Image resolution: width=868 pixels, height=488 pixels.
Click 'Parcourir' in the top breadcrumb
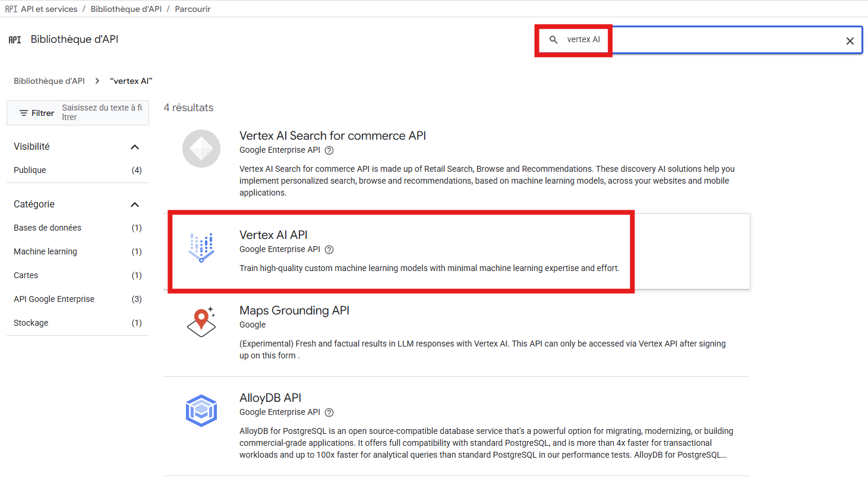192,9
